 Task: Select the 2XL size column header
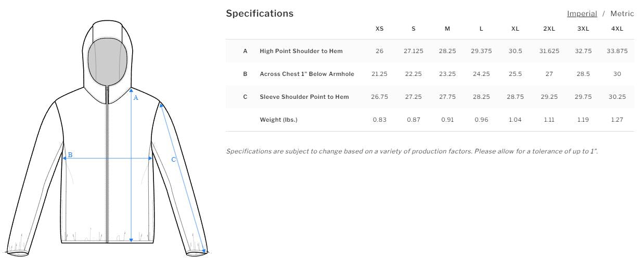click(x=549, y=29)
